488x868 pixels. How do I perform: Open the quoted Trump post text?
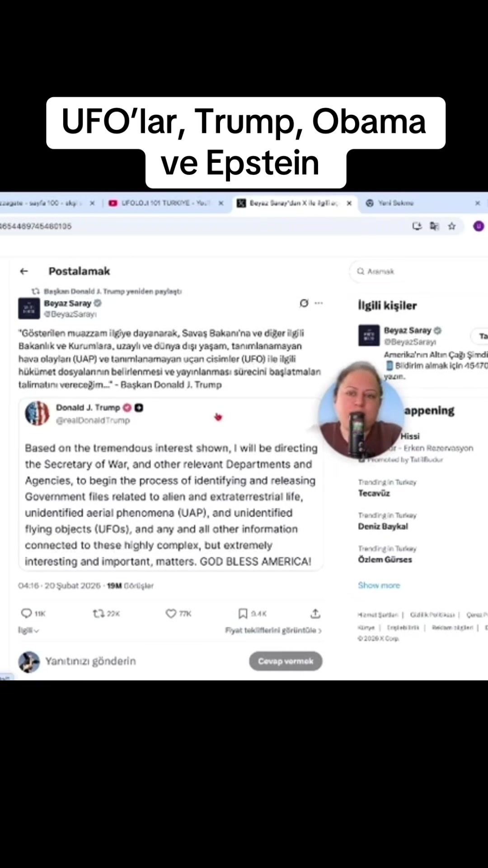[171, 505]
